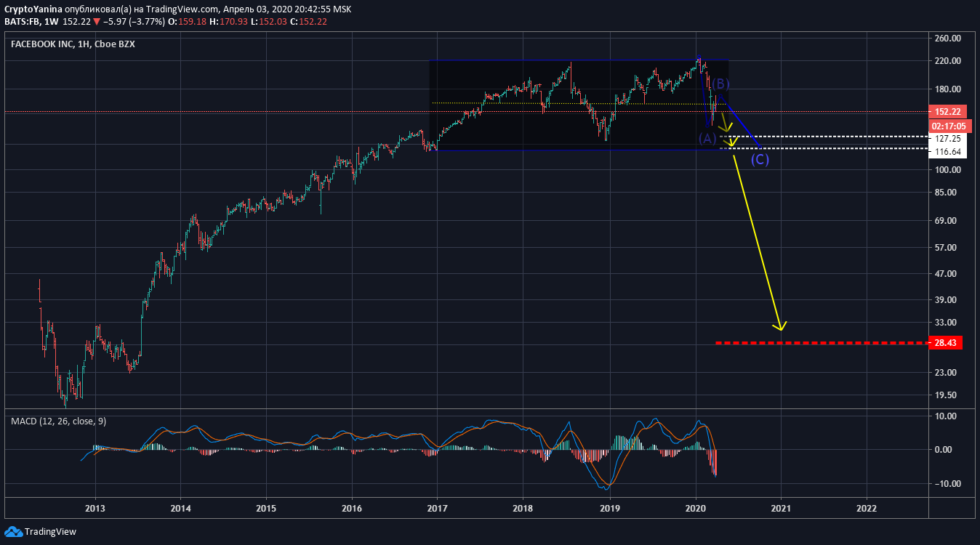Click the close value C:152.22 in the header
Viewport: 980px width, 545px height.
pos(309,22)
